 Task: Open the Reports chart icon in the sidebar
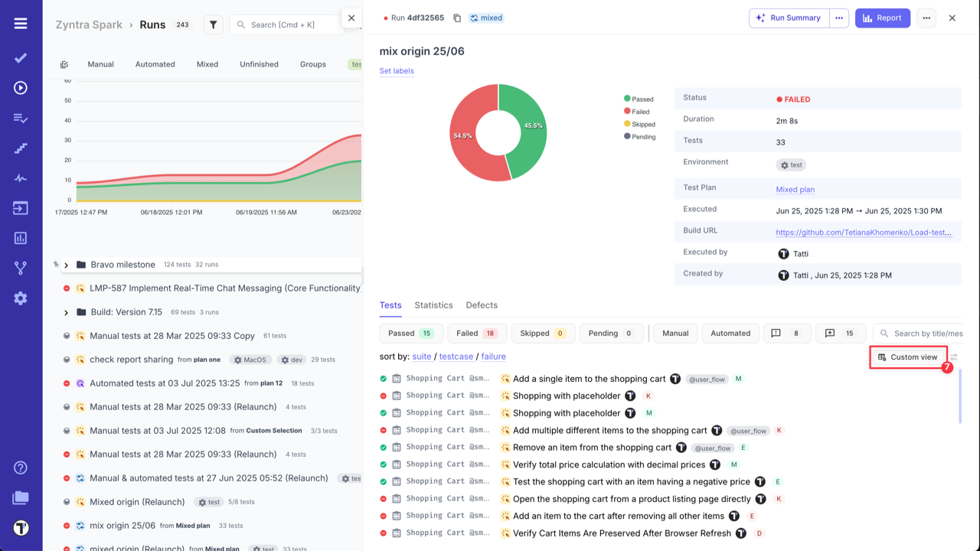[x=20, y=238]
